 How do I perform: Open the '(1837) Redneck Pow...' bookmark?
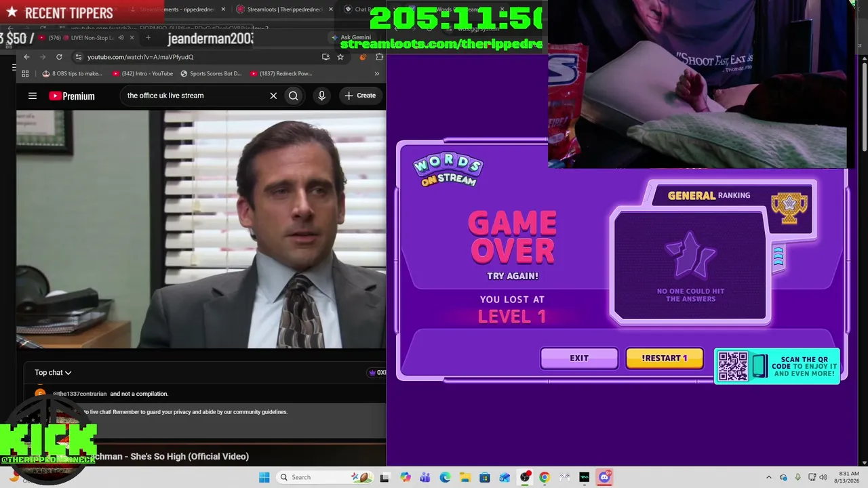coord(281,73)
